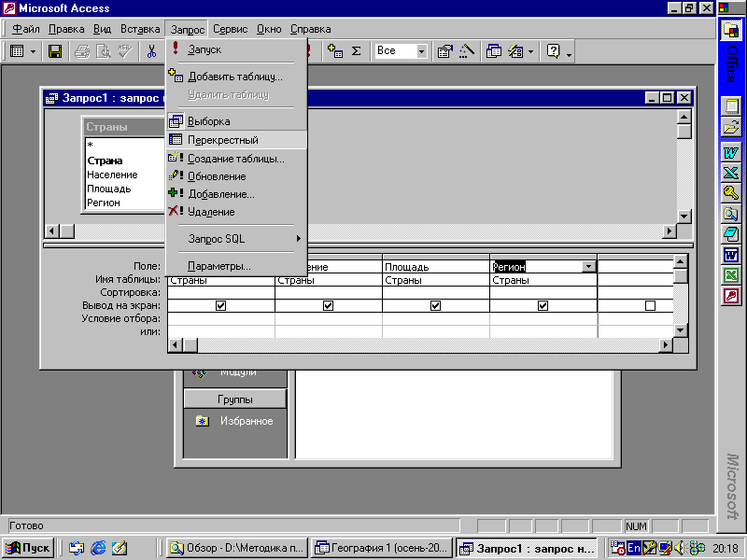Open the Сервис menu
The height and width of the screenshot is (560, 747).
(230, 29)
